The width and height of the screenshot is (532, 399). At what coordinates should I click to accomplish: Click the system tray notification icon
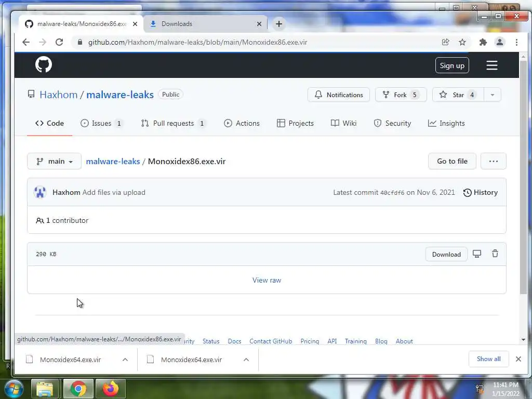480,389
